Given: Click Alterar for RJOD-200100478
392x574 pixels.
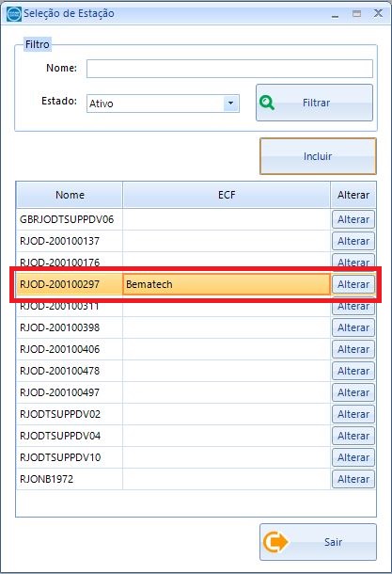Looking at the screenshot, I should 353,371.
